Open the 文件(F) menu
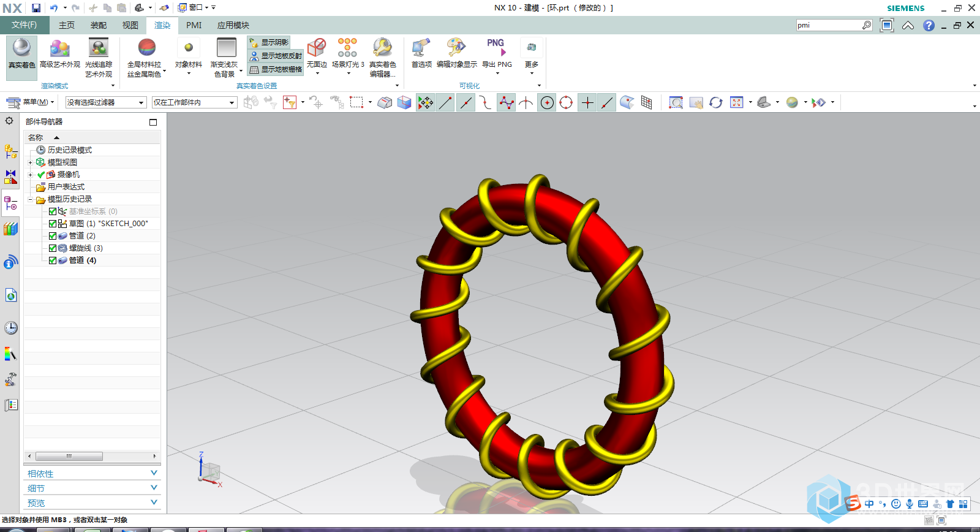This screenshot has height=532, width=980. 24,25
